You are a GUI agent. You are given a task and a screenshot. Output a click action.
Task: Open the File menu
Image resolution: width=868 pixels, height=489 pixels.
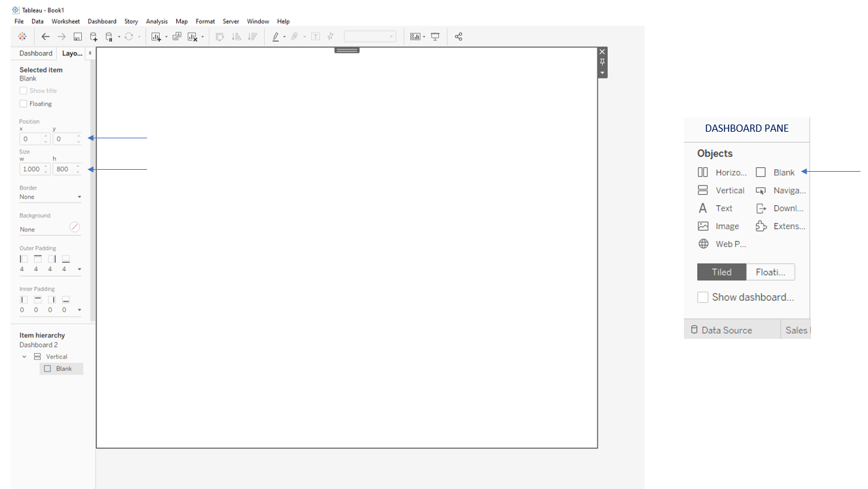click(x=19, y=22)
